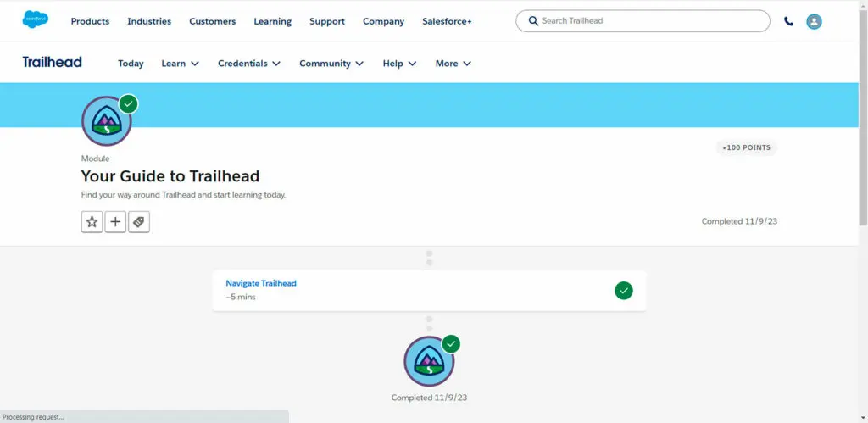Focus the Search Trailhead field

[x=643, y=21]
